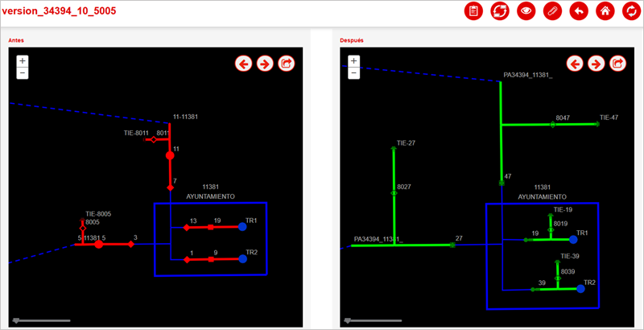This screenshot has width=644, height=330.
Task: Select the blue TR2 transformer node in Después
Action: [580, 288]
